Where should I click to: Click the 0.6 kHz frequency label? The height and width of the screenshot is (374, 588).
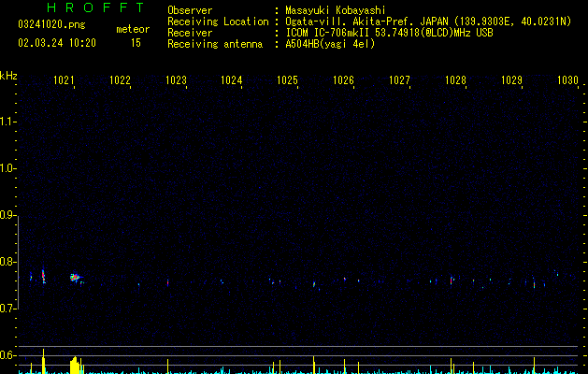click(x=7, y=355)
